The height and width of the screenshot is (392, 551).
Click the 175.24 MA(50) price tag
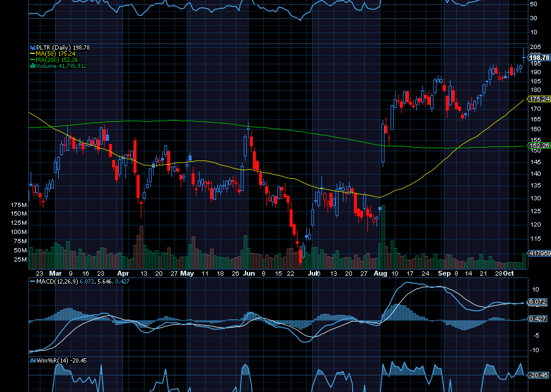click(x=539, y=99)
